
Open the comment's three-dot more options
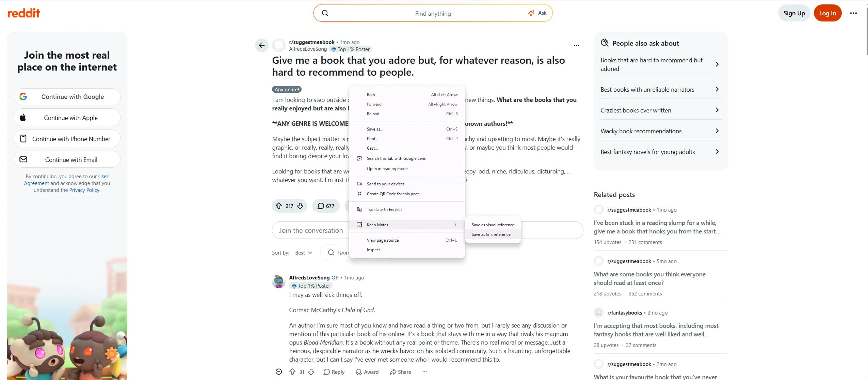[424, 372]
